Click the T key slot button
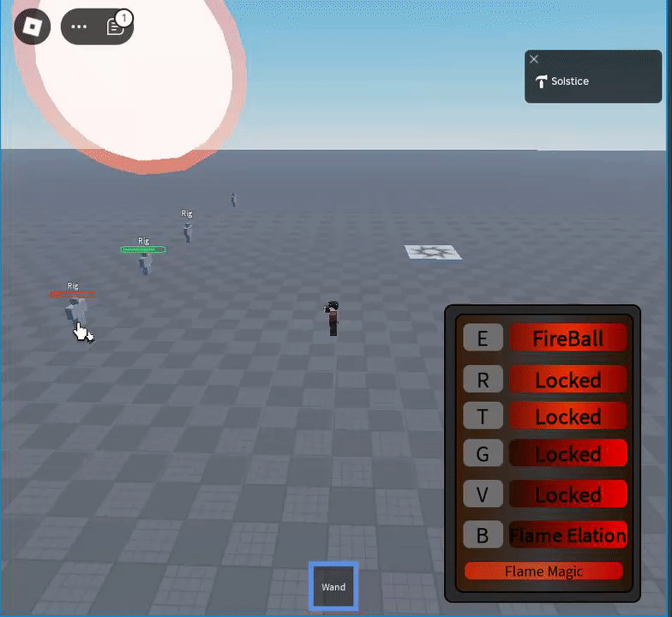This screenshot has width=672, height=617. pos(483,416)
